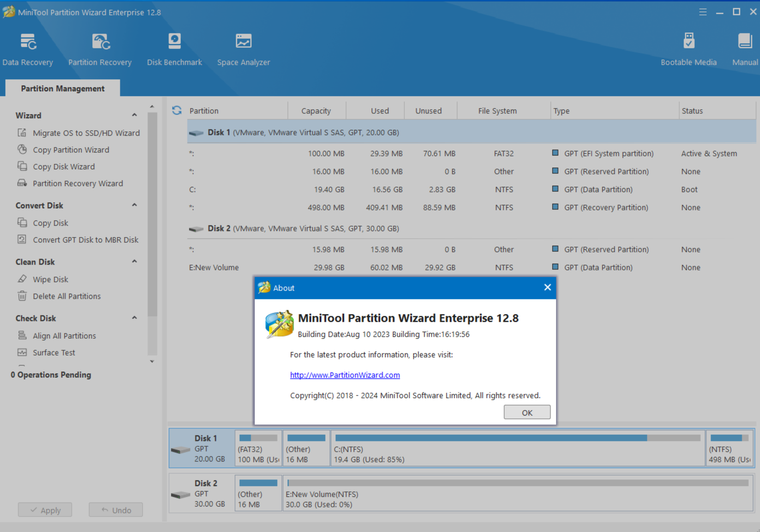Sort by Capacity column header

point(316,111)
